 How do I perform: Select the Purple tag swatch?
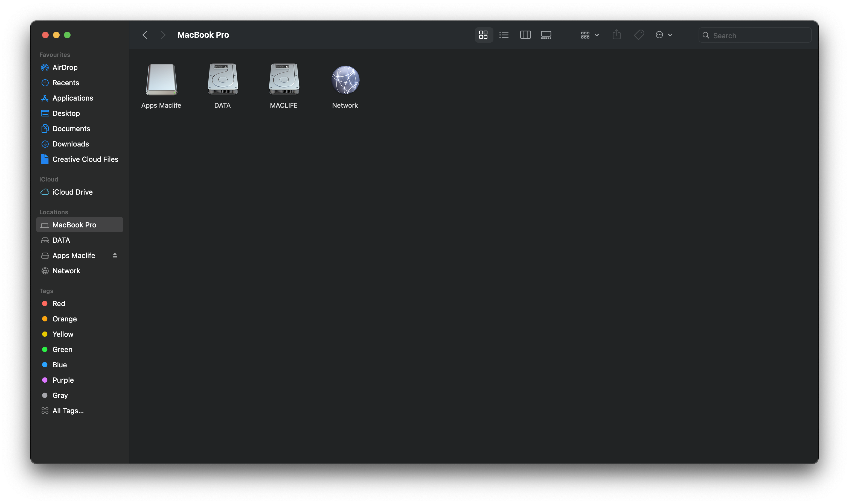[x=45, y=380]
